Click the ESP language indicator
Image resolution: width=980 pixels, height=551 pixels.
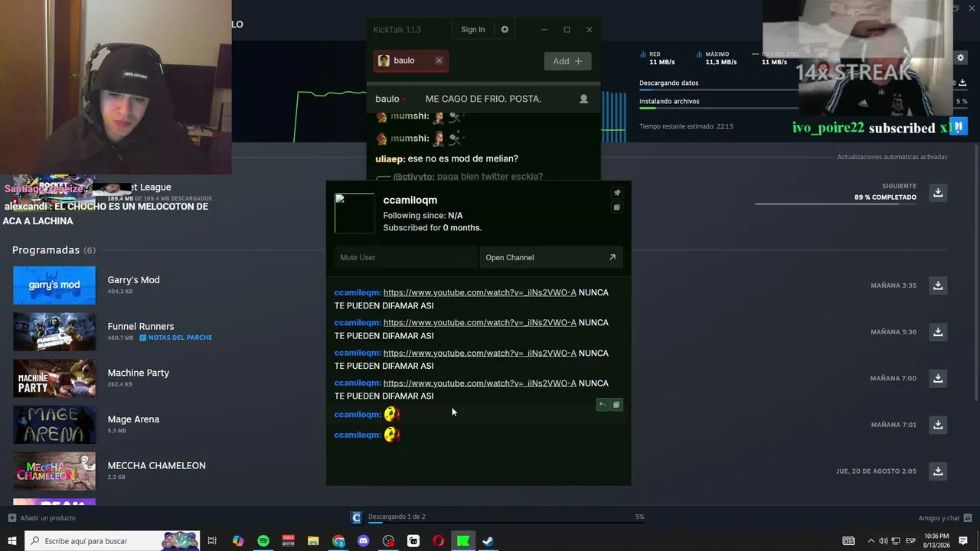910,541
